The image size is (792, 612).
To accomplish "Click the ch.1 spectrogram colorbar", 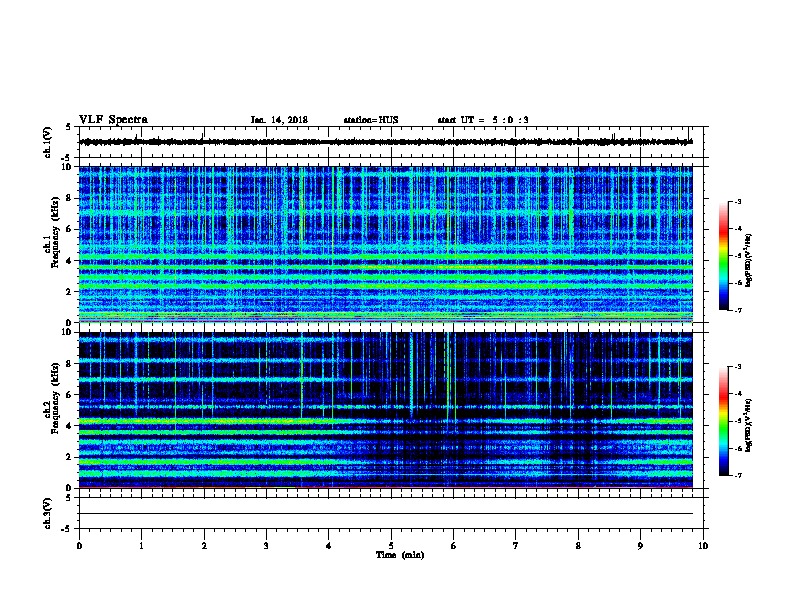I will (x=723, y=256).
